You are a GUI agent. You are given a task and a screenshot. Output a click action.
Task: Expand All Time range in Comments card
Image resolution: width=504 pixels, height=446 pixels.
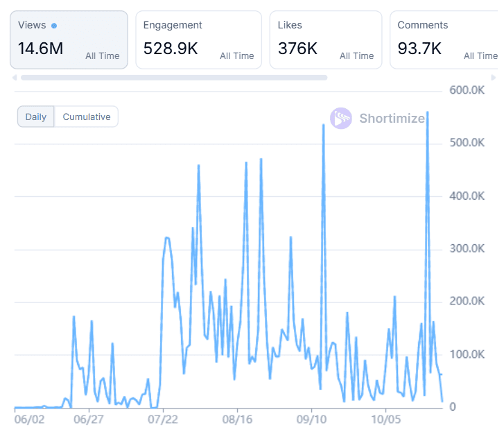point(480,55)
